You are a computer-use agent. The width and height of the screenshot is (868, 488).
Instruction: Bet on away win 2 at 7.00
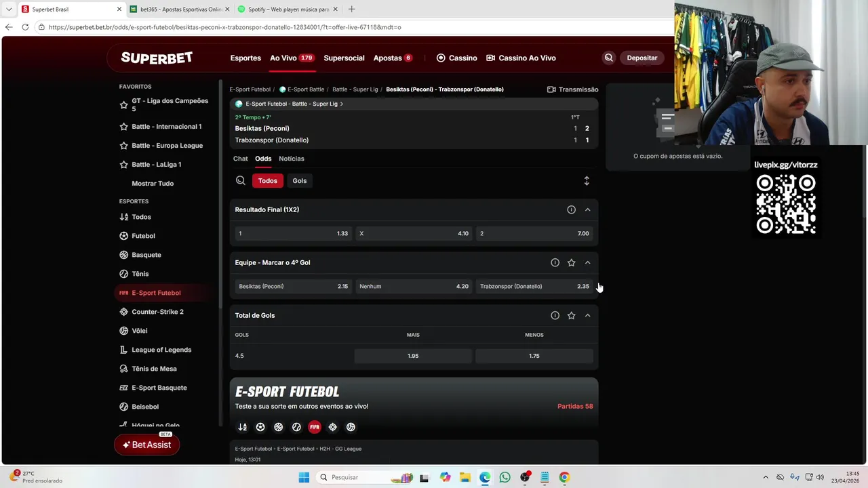[x=534, y=233]
